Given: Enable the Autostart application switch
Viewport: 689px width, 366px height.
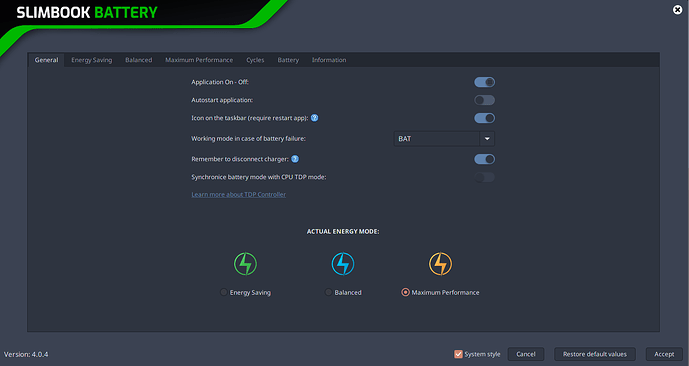Looking at the screenshot, I should coord(484,100).
